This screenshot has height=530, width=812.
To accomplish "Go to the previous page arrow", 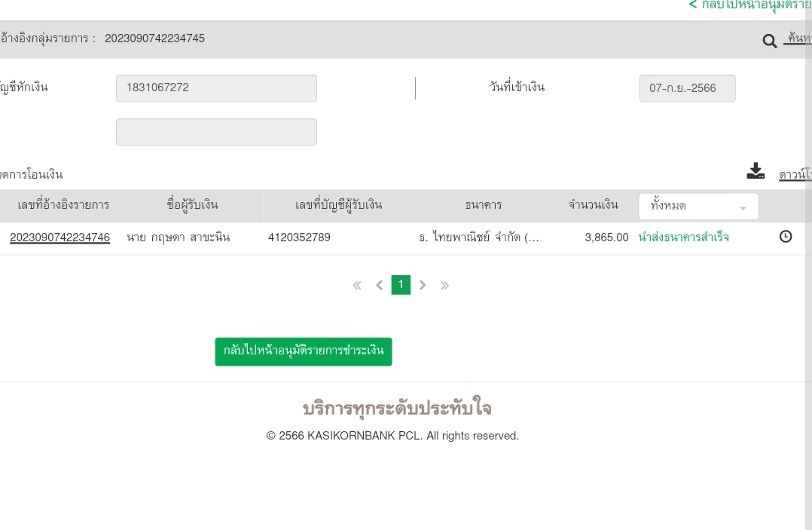I will coord(379,285).
